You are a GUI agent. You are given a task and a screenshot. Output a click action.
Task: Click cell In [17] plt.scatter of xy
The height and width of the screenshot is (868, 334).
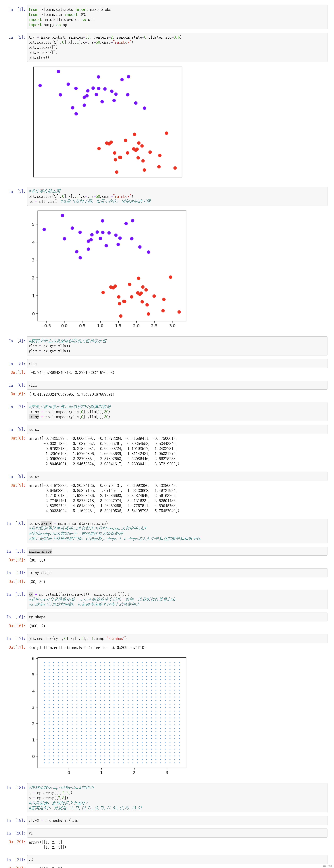point(177,639)
